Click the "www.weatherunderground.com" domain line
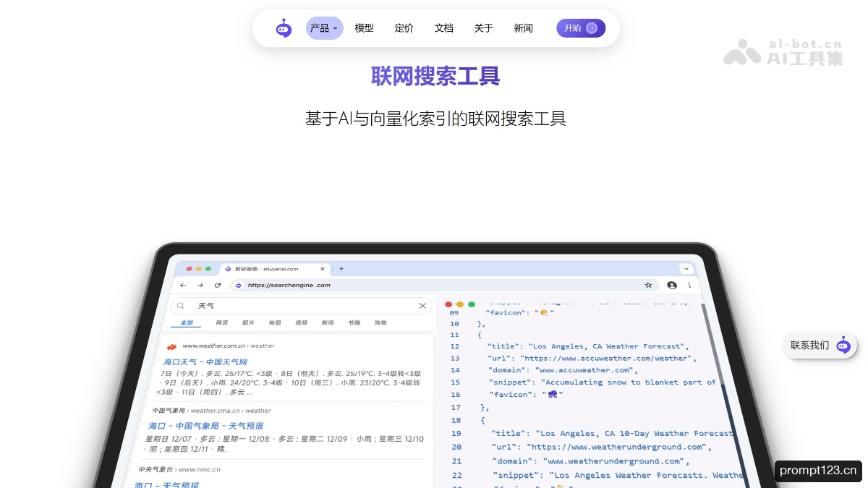This screenshot has height=488, width=868. [592, 461]
